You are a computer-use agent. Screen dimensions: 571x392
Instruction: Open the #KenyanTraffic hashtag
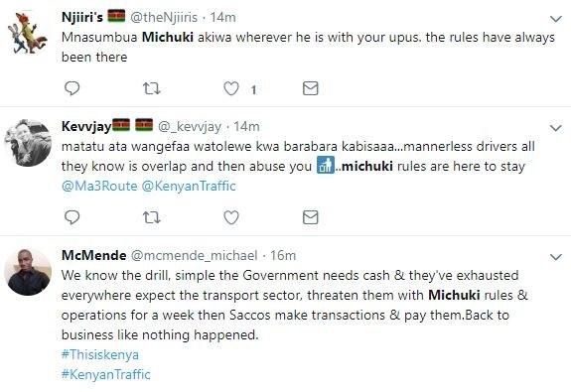point(106,374)
